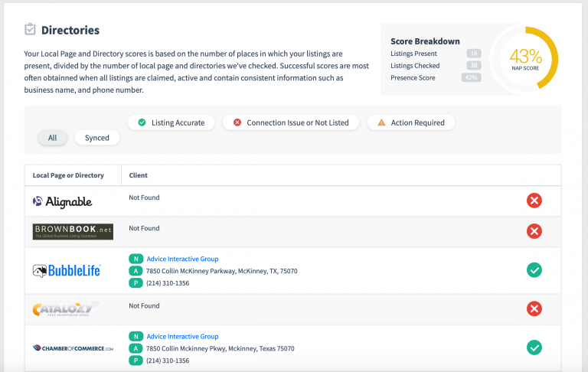The width and height of the screenshot is (588, 372).
Task: Filter by Listing Accurate
Action: click(171, 122)
